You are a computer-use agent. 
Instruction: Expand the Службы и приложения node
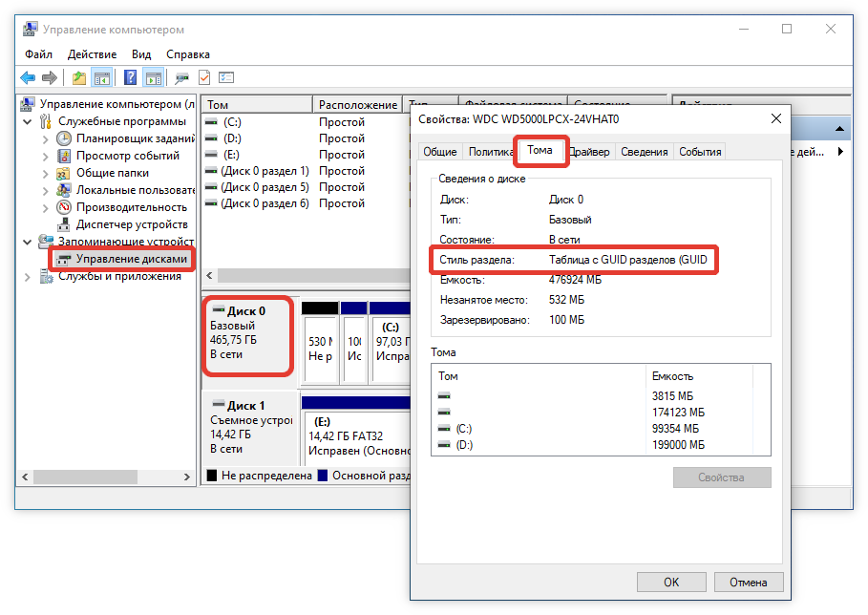[x=27, y=277]
